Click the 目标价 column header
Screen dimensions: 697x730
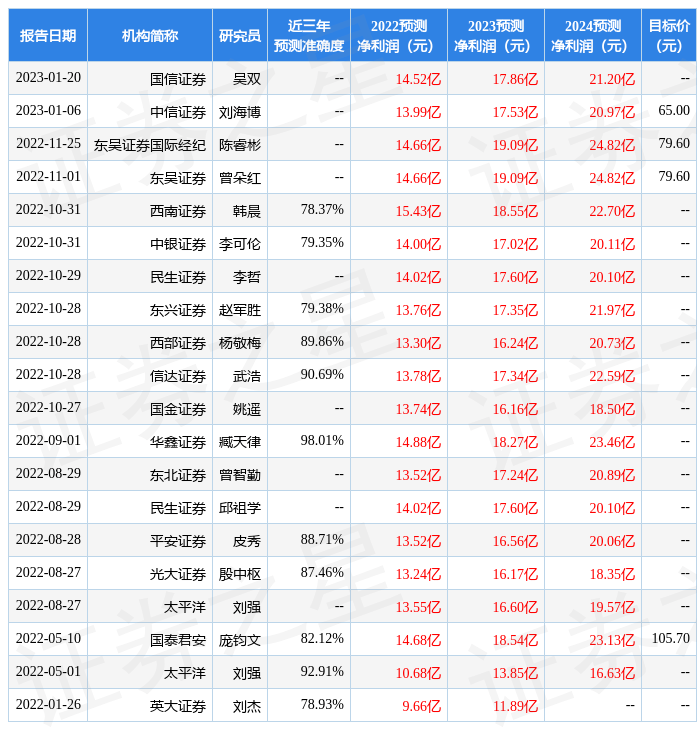669,36
